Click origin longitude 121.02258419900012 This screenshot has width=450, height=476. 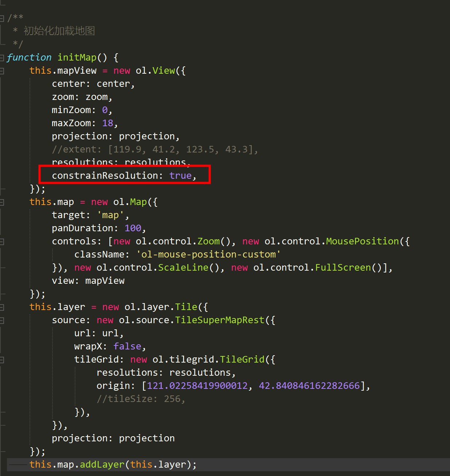197,386
